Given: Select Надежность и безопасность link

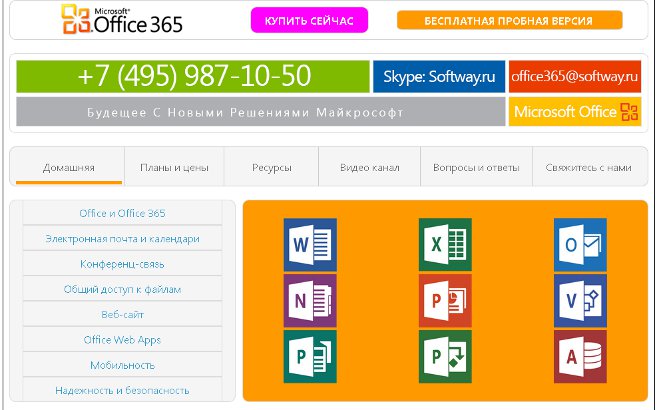Looking at the screenshot, I should click(122, 390).
